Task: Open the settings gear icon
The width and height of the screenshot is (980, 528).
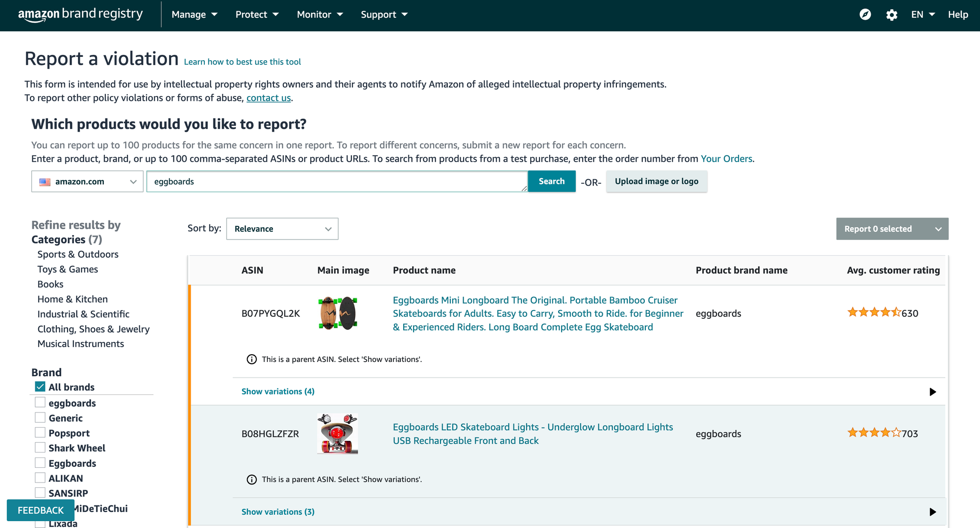Action: click(892, 15)
